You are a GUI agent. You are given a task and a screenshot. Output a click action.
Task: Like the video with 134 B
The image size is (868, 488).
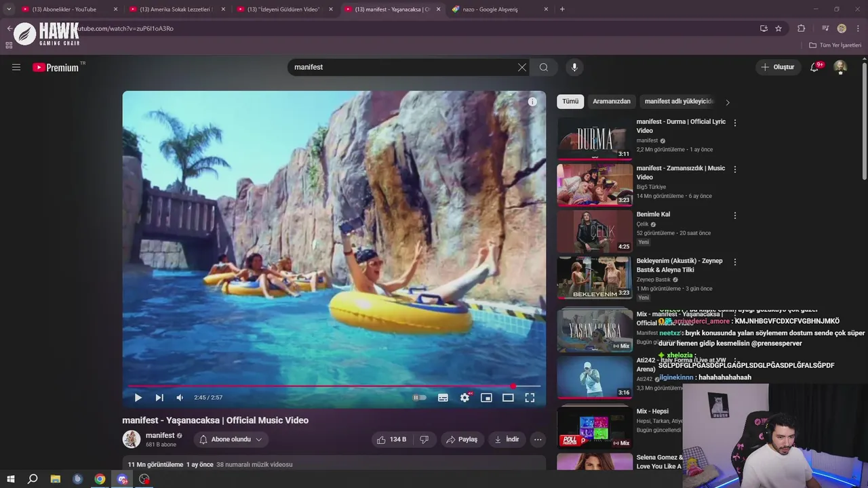pos(392,439)
